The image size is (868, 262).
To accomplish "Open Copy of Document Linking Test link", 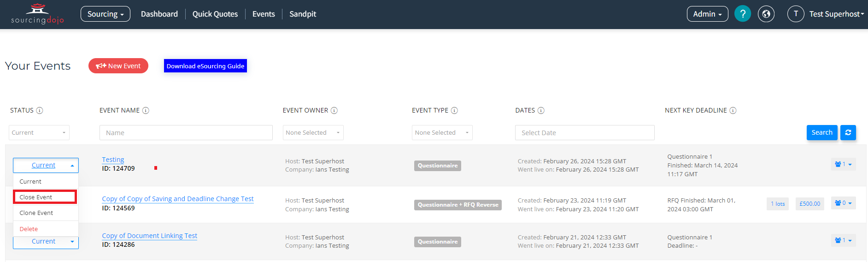I will click(x=149, y=236).
